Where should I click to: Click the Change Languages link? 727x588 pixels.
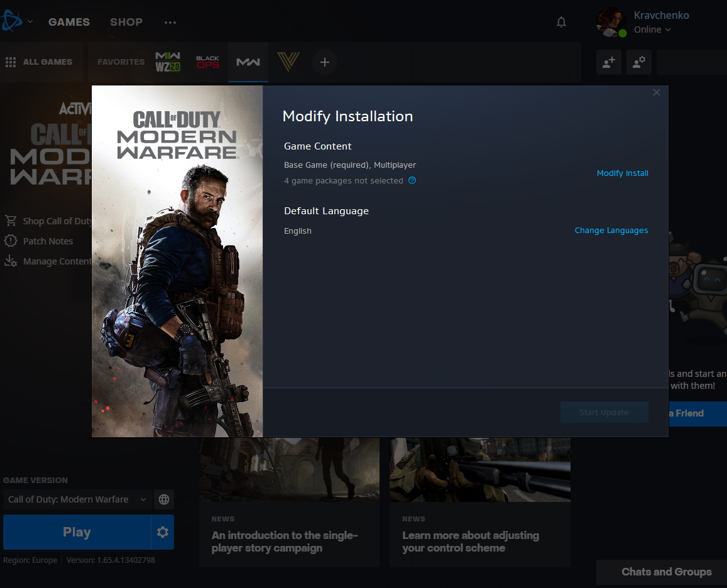pos(611,231)
